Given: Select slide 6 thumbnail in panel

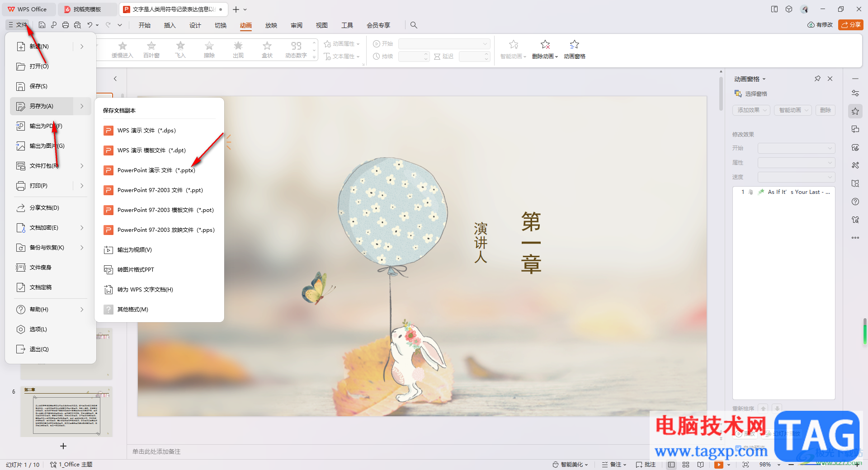Looking at the screenshot, I should point(66,411).
